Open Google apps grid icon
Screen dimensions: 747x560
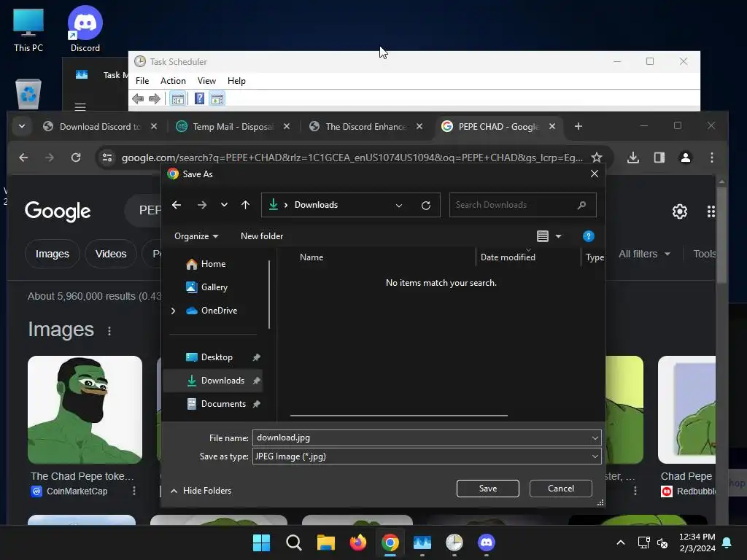[711, 211]
